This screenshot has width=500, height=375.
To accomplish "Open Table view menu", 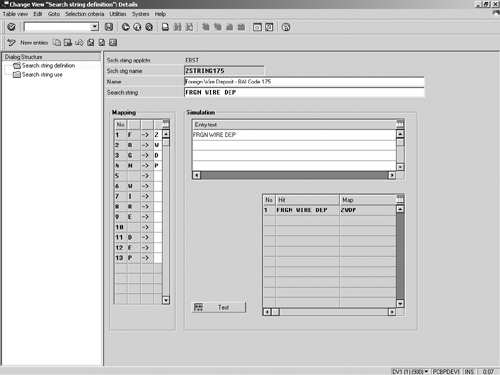I will tap(15, 14).
